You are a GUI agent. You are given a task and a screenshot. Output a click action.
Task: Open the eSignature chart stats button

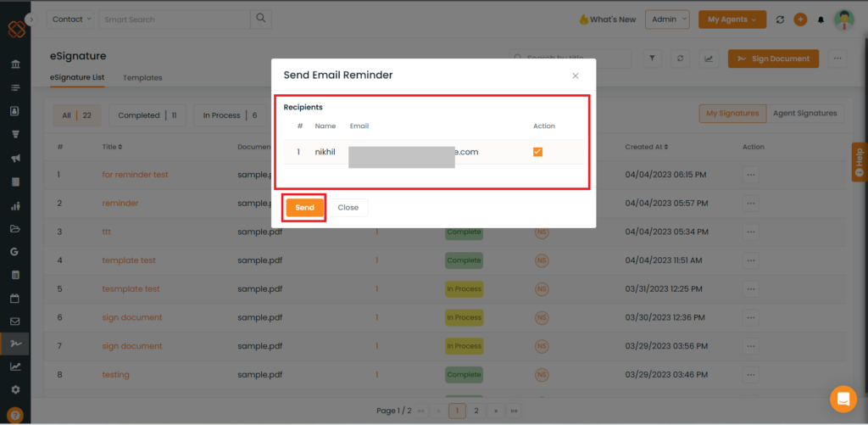tap(709, 59)
